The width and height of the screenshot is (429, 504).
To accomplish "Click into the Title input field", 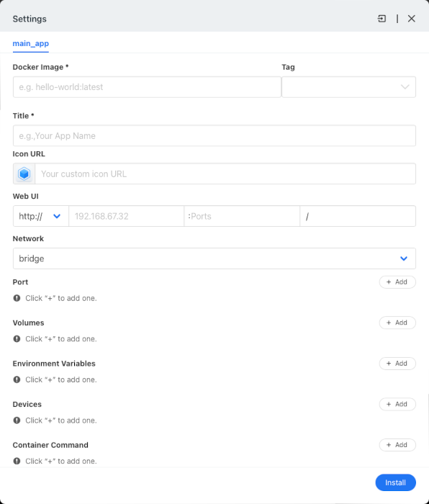I will point(214,135).
